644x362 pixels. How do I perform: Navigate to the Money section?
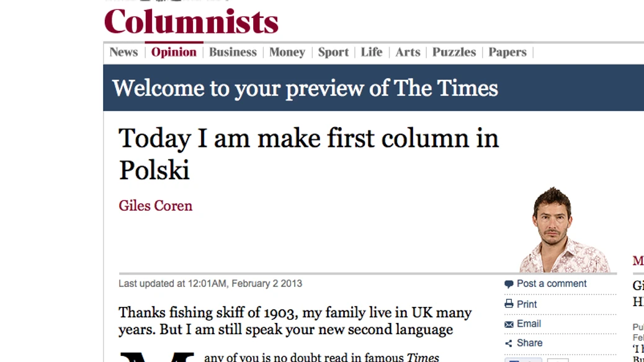coord(287,52)
